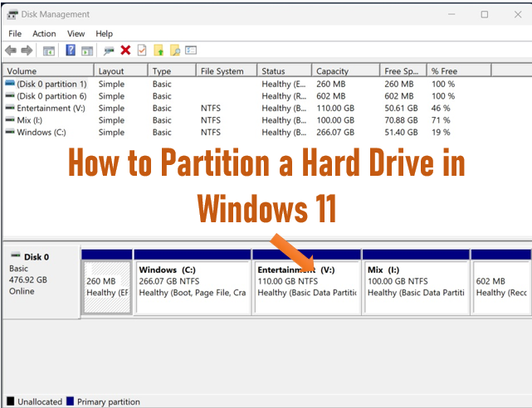
Task: Open the Action menu
Action: click(x=44, y=34)
